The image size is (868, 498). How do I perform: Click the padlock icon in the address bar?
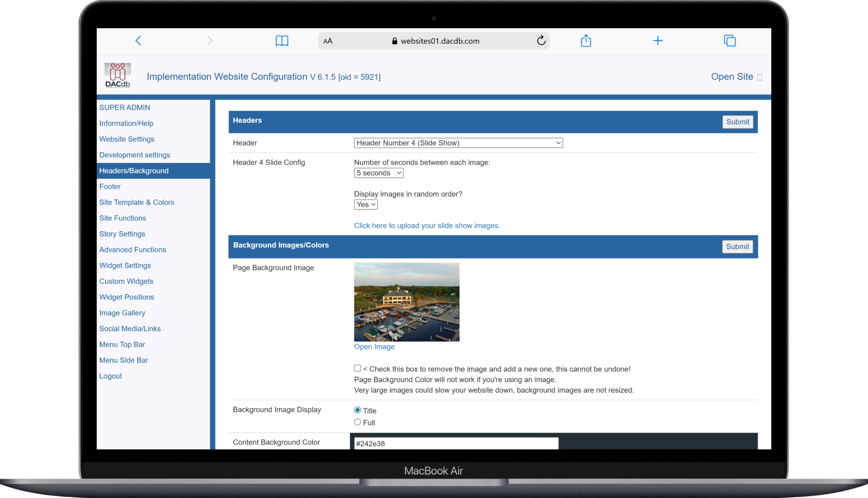click(x=394, y=41)
